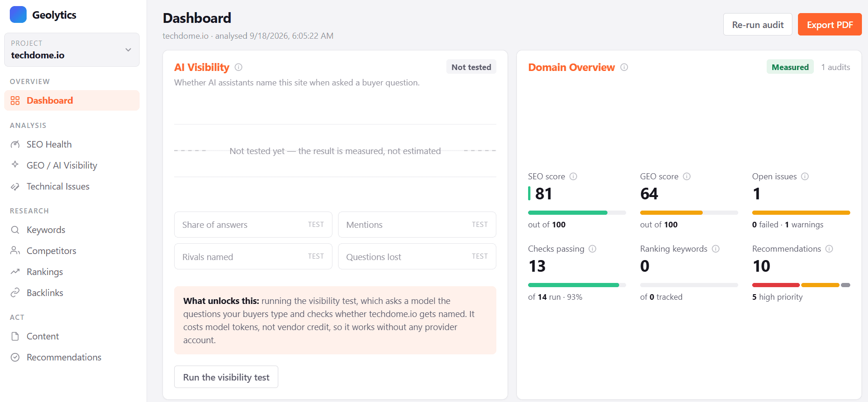Viewport: 868px width, 402px height.
Task: Show the Ranking keywords info icon
Action: pyautogui.click(x=716, y=249)
